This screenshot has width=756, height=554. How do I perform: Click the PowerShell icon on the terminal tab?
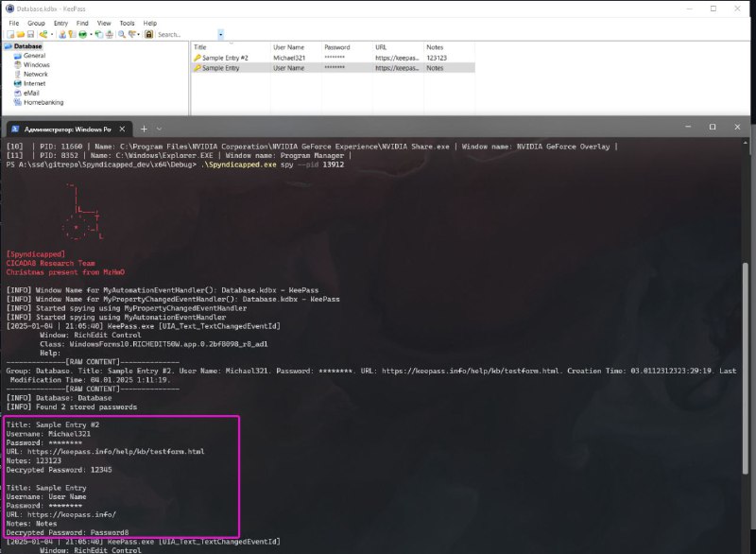click(x=15, y=130)
